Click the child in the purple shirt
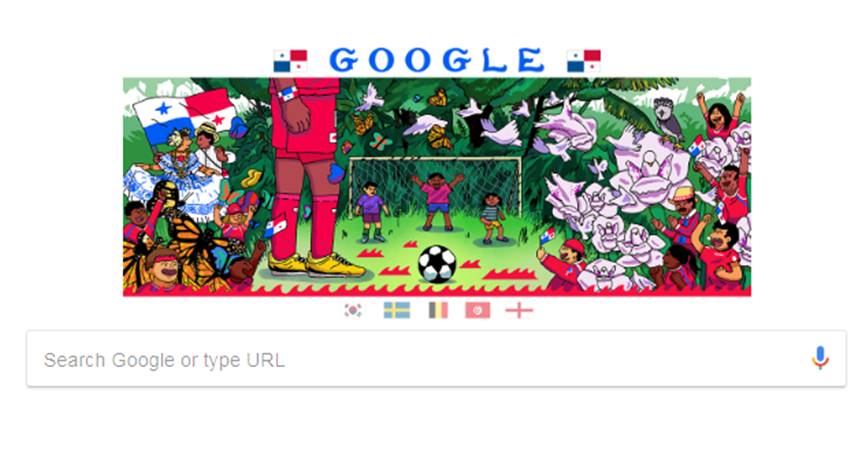The image size is (850, 460). pyautogui.click(x=371, y=212)
